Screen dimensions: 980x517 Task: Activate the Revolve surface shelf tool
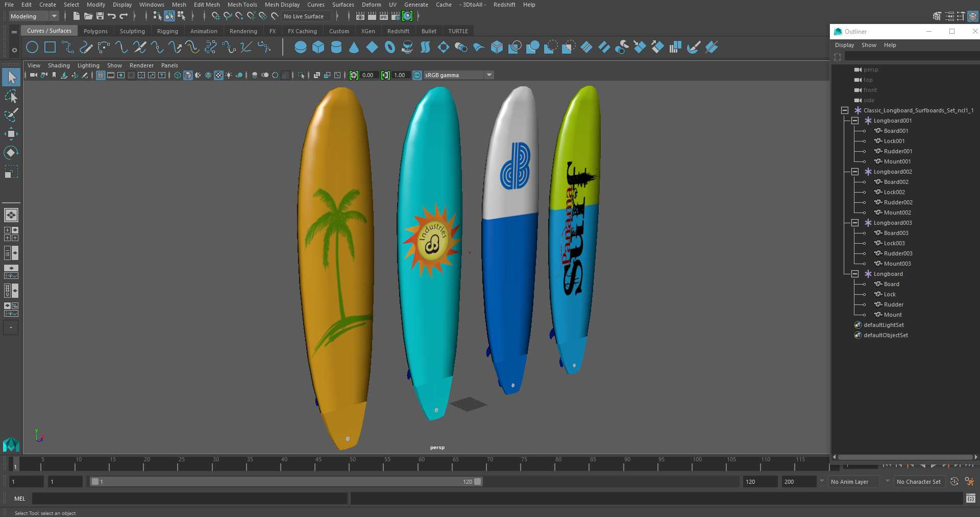[x=407, y=48]
